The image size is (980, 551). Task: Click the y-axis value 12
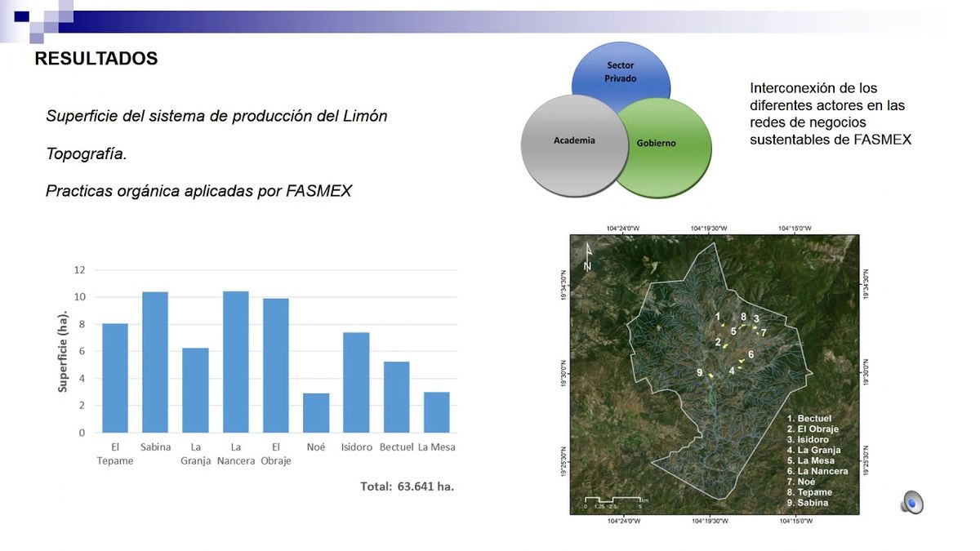[x=79, y=270]
